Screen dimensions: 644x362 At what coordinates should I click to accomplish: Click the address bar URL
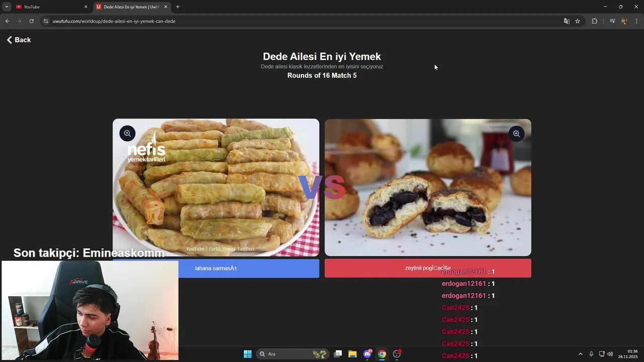[114, 21]
